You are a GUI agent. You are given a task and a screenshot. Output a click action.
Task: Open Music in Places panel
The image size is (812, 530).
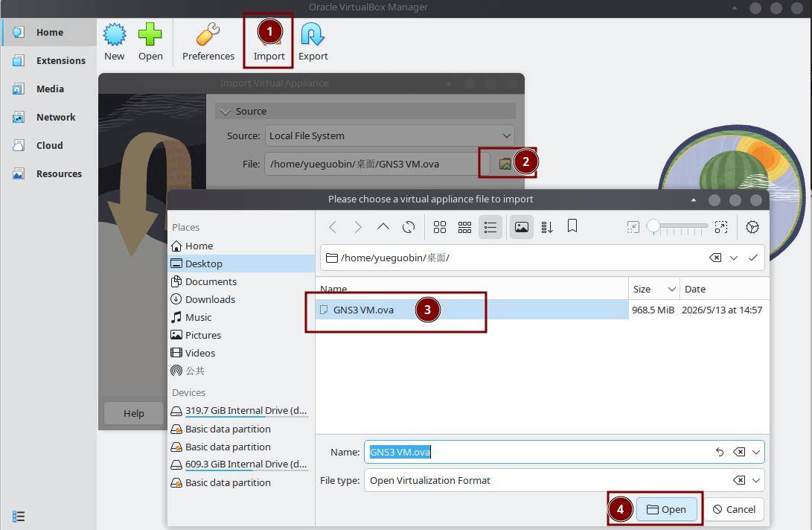point(241,317)
